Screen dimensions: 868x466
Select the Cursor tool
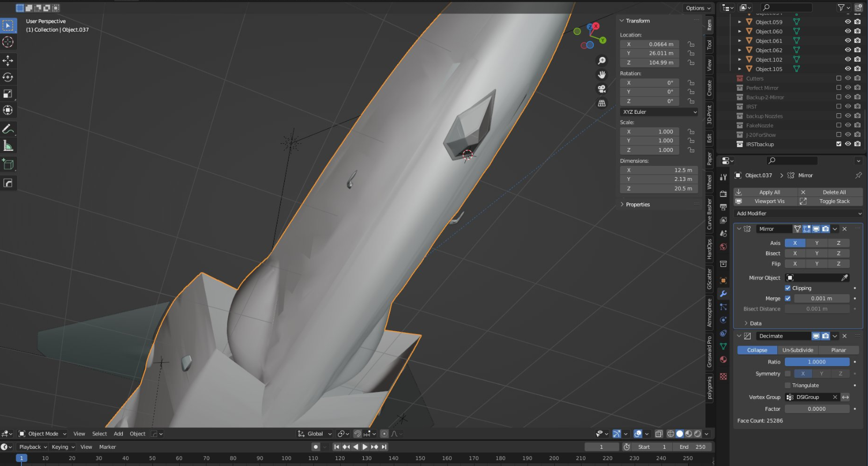click(x=8, y=42)
